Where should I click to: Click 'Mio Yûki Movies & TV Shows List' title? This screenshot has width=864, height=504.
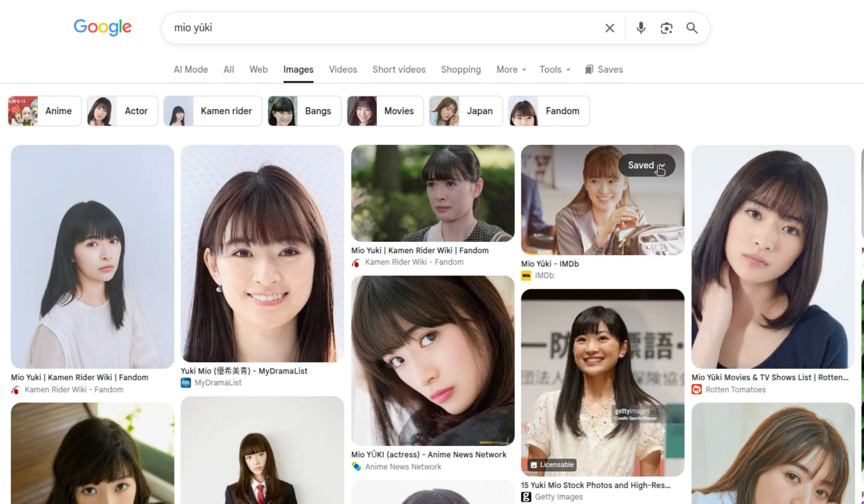click(770, 377)
